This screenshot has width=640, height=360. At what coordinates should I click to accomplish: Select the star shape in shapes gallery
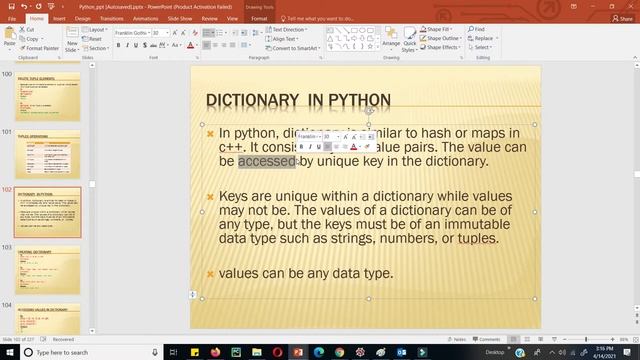pos(370,47)
